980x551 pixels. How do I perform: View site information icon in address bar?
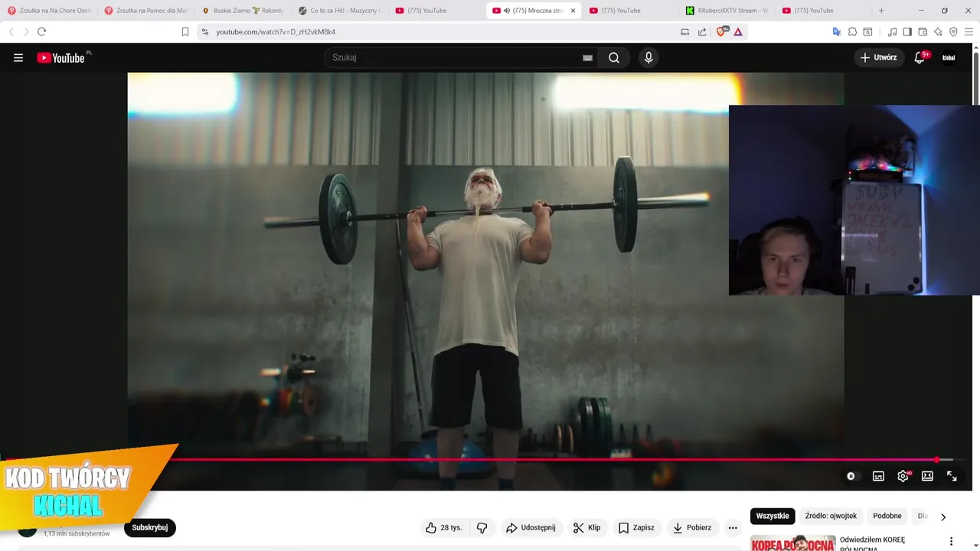pyautogui.click(x=204, y=31)
